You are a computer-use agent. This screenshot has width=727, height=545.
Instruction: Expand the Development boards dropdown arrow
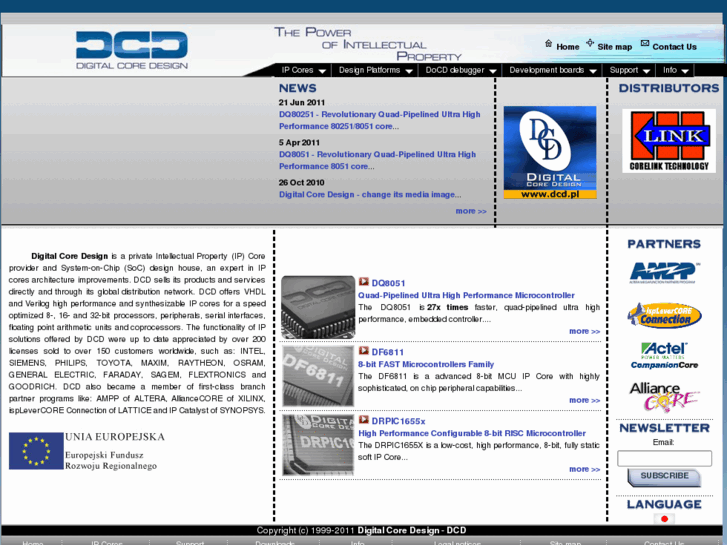point(593,71)
